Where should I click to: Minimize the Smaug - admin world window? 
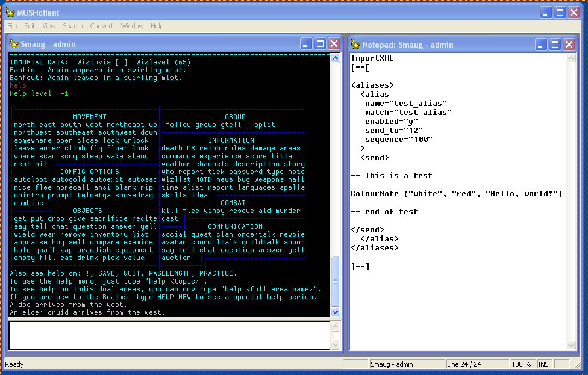[x=307, y=44]
